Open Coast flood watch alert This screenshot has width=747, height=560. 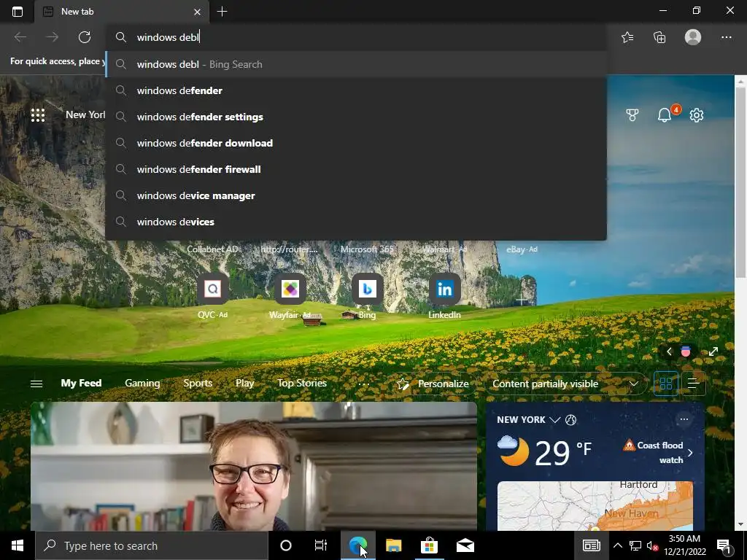658,452
